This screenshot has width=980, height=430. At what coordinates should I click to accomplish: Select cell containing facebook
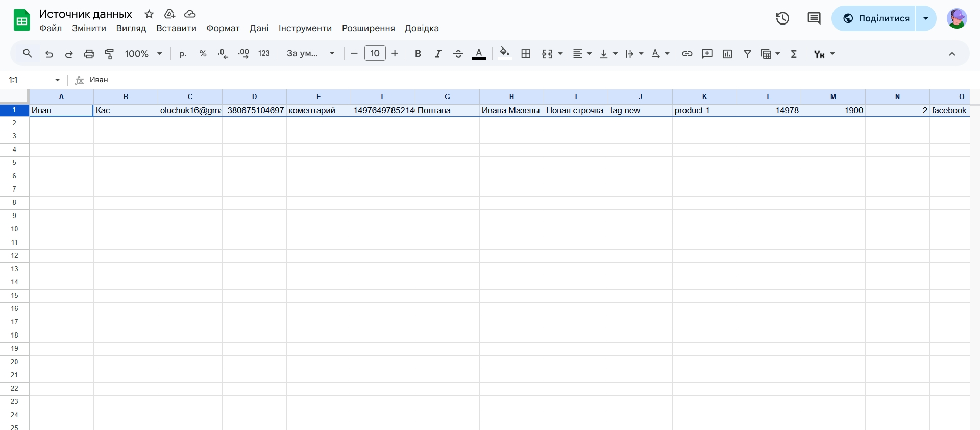(x=949, y=110)
